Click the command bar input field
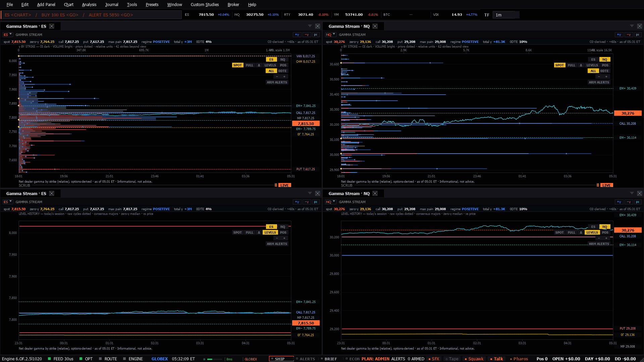 (x=91, y=15)
